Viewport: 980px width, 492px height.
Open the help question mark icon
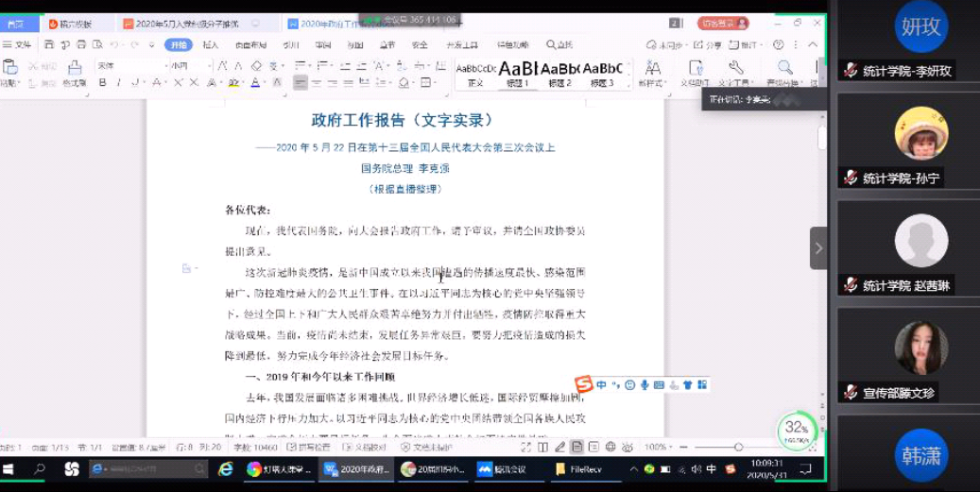(x=778, y=44)
